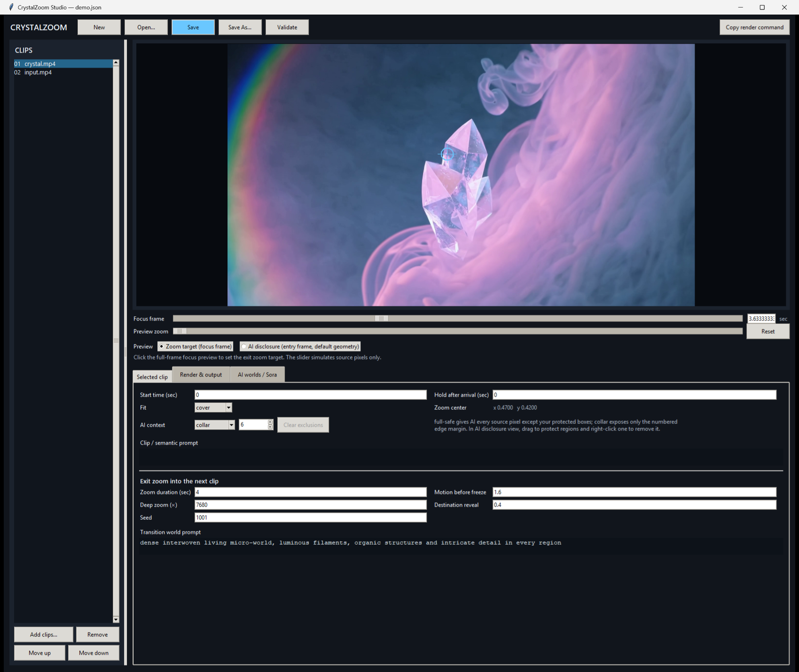Select AI disclosure preview mode
This screenshot has height=672, width=799.
(300, 346)
